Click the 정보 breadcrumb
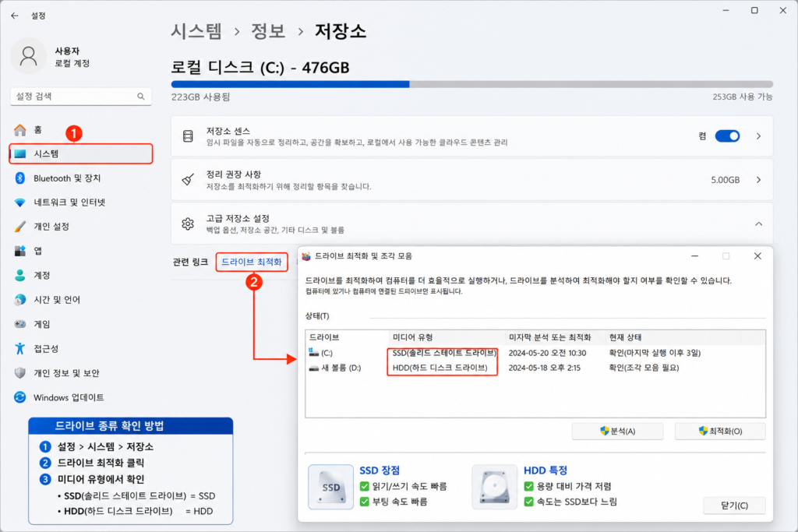798x532 pixels. 268,31
